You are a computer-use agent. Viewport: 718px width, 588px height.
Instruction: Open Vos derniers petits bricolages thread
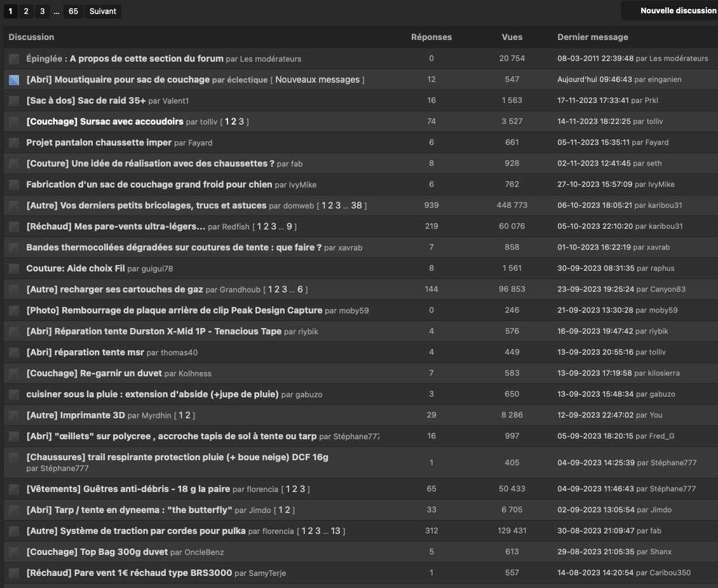[x=146, y=205]
